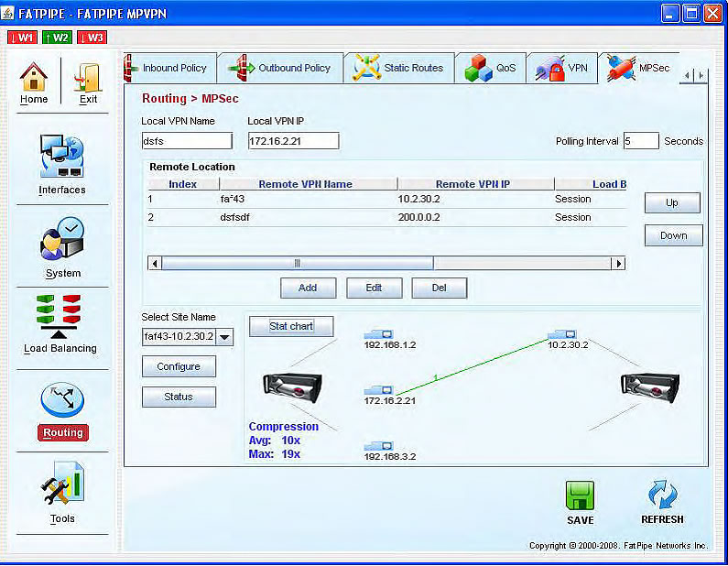This screenshot has height=566, width=728.
Task: Click the Status button
Action: 179,397
